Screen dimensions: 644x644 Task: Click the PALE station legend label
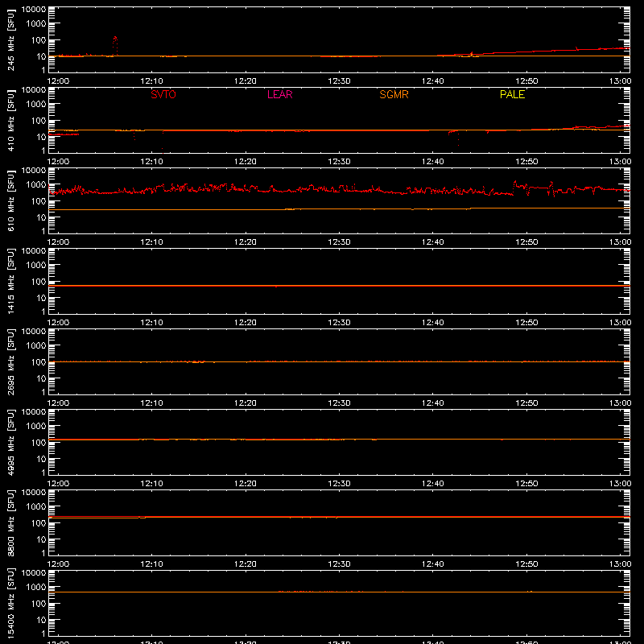[x=512, y=94]
